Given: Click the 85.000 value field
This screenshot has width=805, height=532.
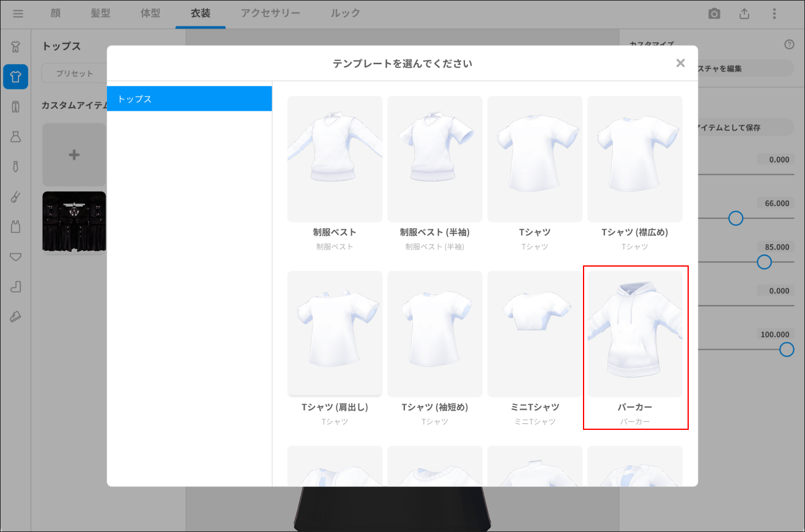Looking at the screenshot, I should 776,247.
